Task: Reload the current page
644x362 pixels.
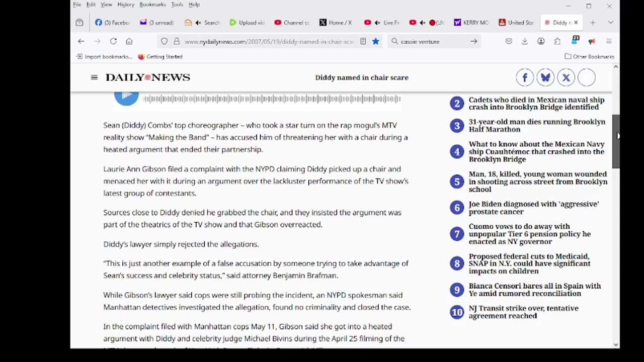Action: click(x=113, y=41)
